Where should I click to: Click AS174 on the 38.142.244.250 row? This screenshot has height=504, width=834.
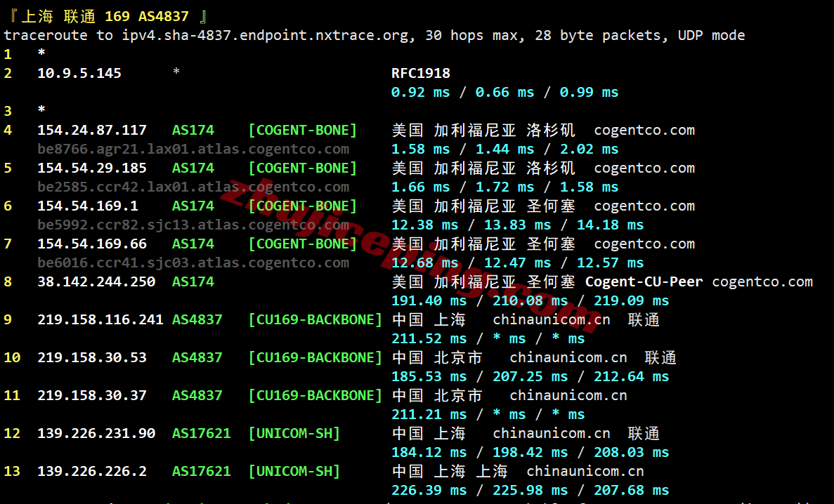click(x=193, y=281)
